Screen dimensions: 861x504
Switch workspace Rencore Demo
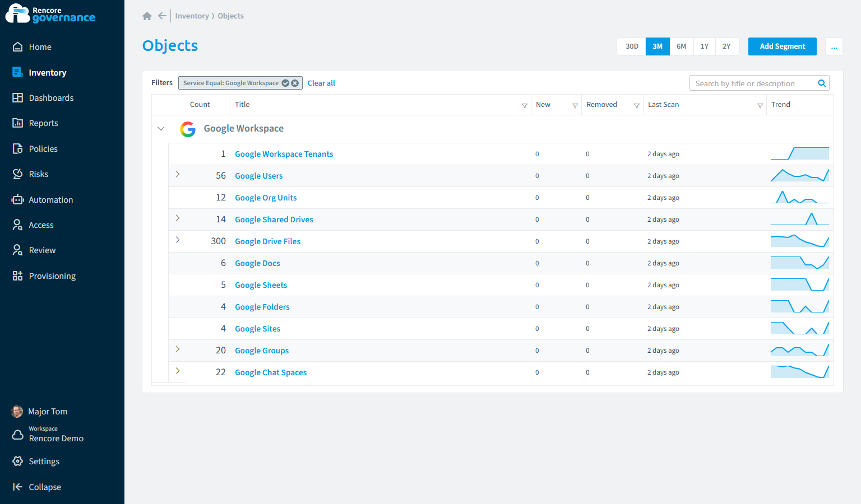pos(48,435)
